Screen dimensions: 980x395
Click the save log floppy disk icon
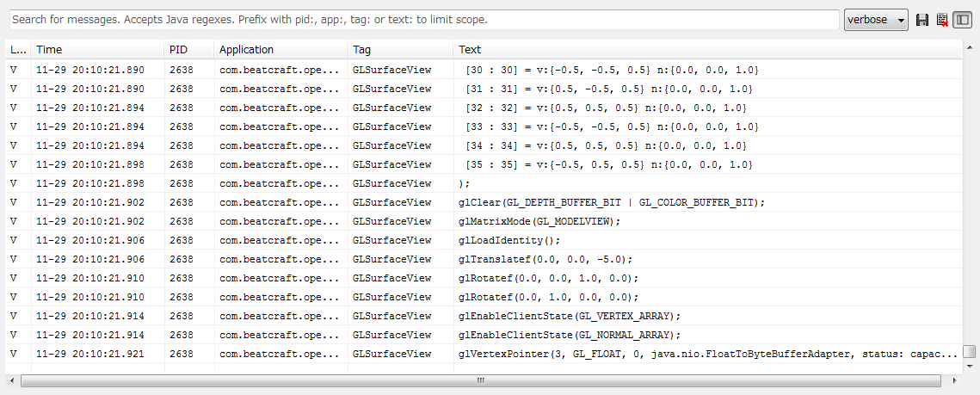(x=922, y=20)
